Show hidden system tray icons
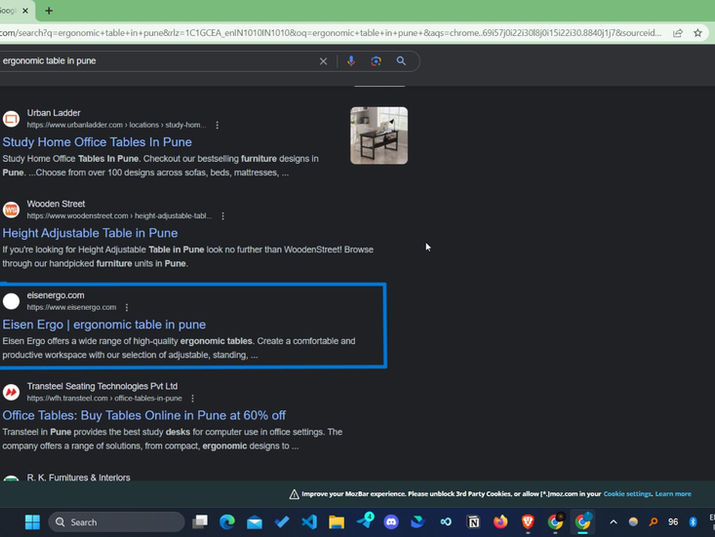Screen dimensions: 715x537 (x=613, y=522)
